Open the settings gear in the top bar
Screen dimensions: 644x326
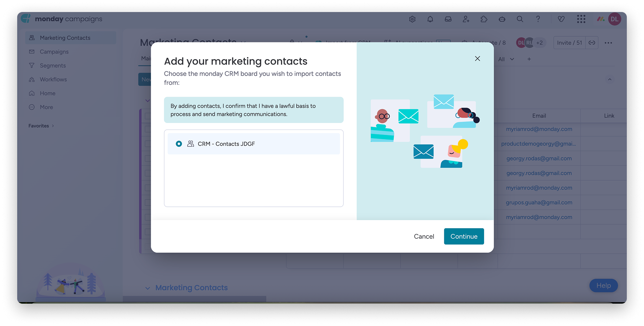(412, 19)
